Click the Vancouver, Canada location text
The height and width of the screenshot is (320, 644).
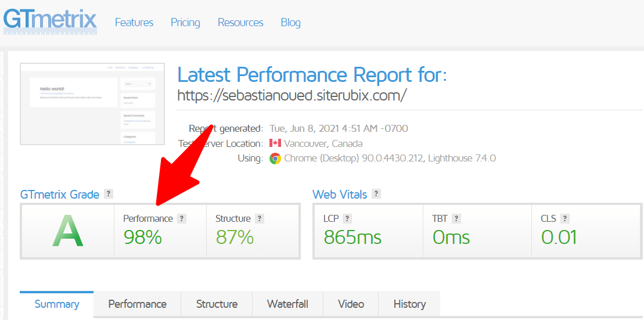coord(323,144)
